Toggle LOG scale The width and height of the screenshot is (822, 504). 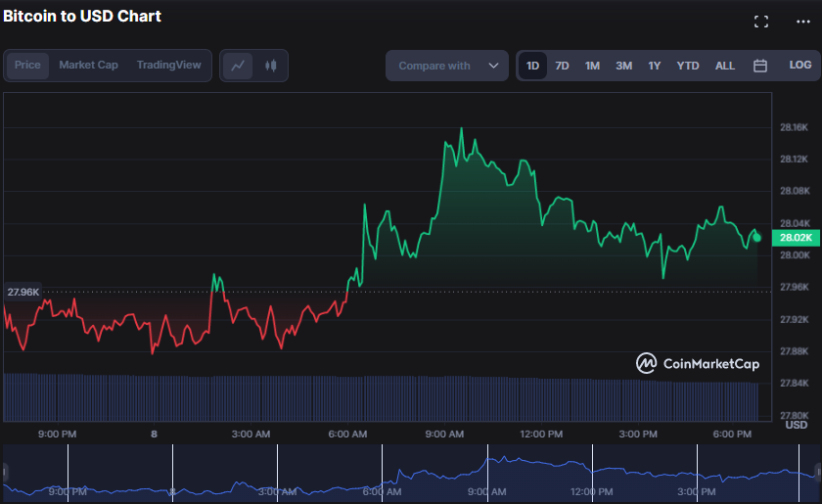(x=800, y=65)
